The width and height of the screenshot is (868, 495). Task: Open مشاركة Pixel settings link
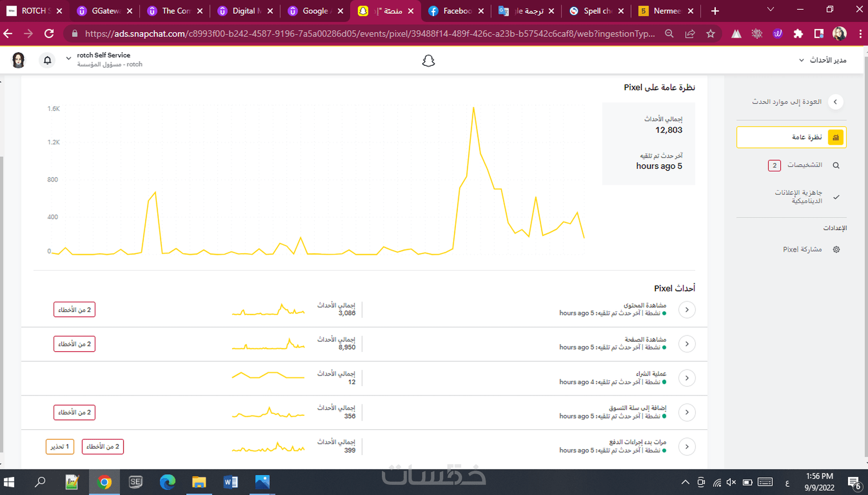coord(802,250)
